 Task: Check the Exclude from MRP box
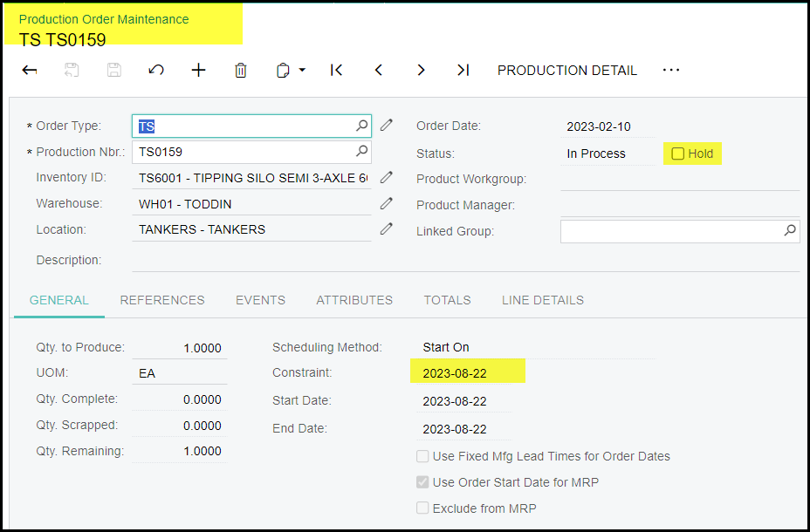422,508
